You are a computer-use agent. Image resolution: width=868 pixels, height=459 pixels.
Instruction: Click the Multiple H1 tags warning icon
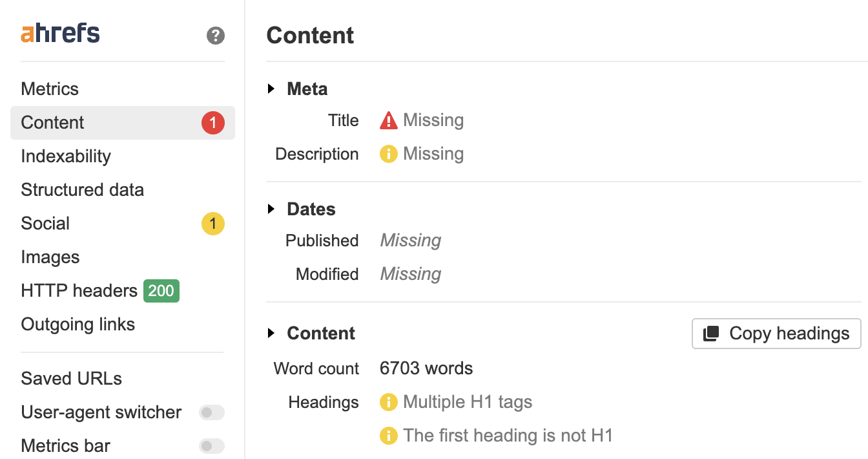coord(388,401)
